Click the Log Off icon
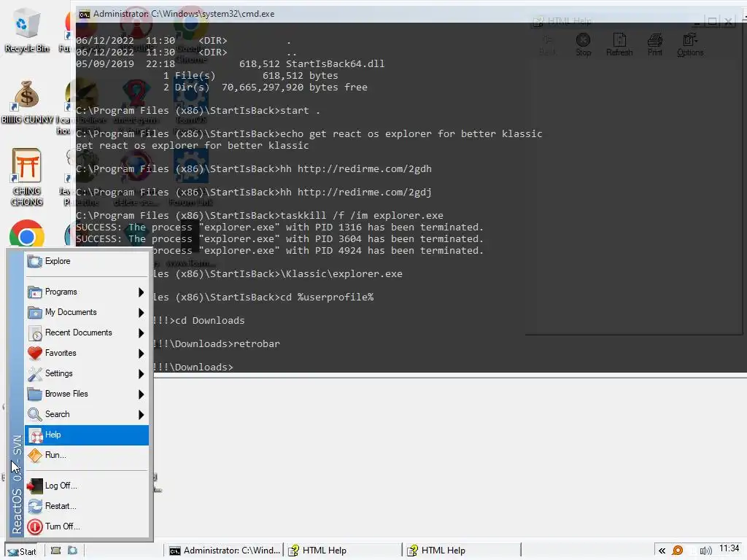 click(x=35, y=486)
